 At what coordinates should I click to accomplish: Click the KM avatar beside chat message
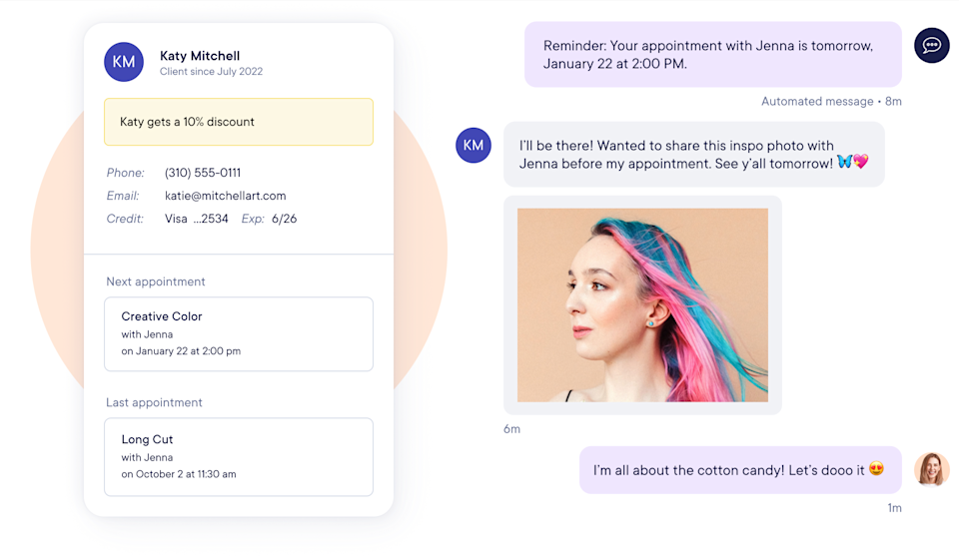[474, 145]
